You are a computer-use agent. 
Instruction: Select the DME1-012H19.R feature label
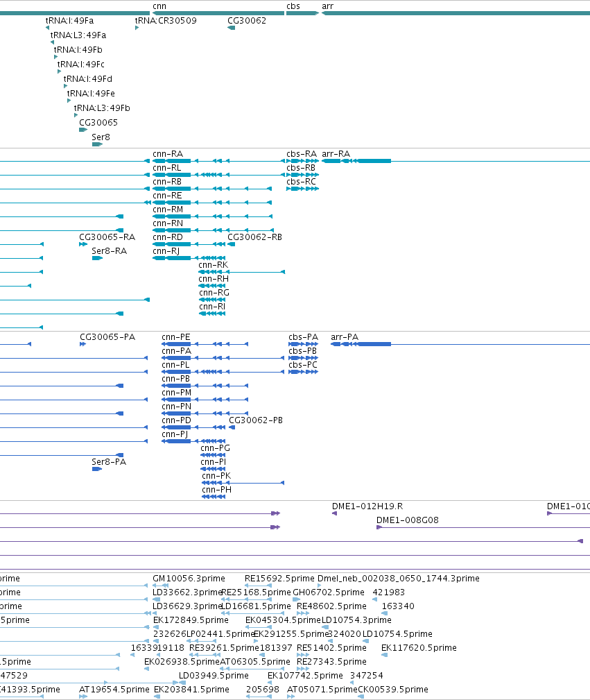(367, 506)
